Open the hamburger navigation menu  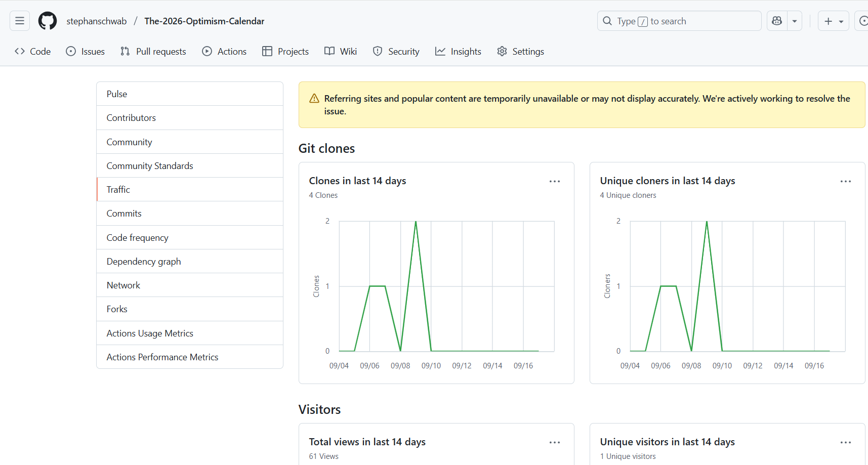tap(20, 21)
